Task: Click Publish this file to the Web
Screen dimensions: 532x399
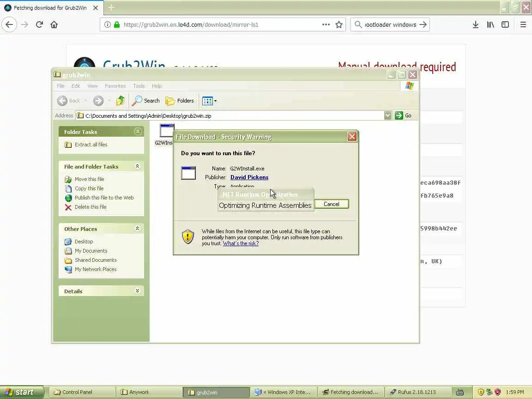Action: tap(104, 198)
